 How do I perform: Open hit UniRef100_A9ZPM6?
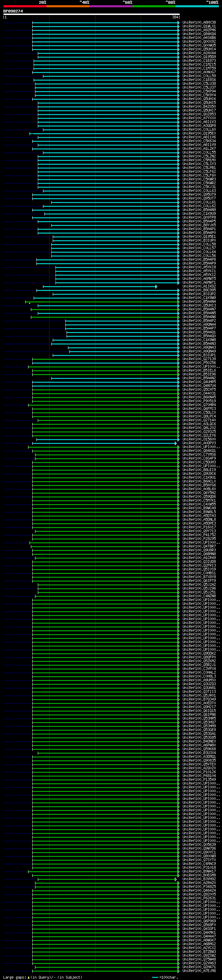(199, 30)
